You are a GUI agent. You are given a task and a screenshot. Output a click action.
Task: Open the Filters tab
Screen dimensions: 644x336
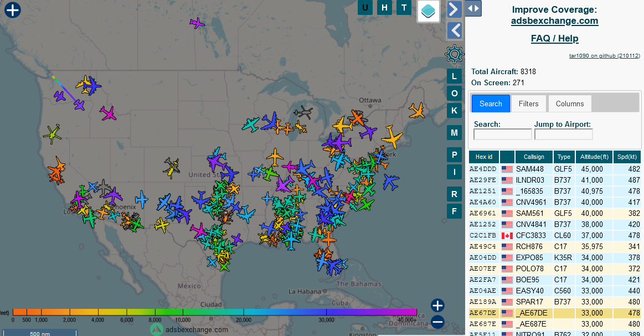529,104
